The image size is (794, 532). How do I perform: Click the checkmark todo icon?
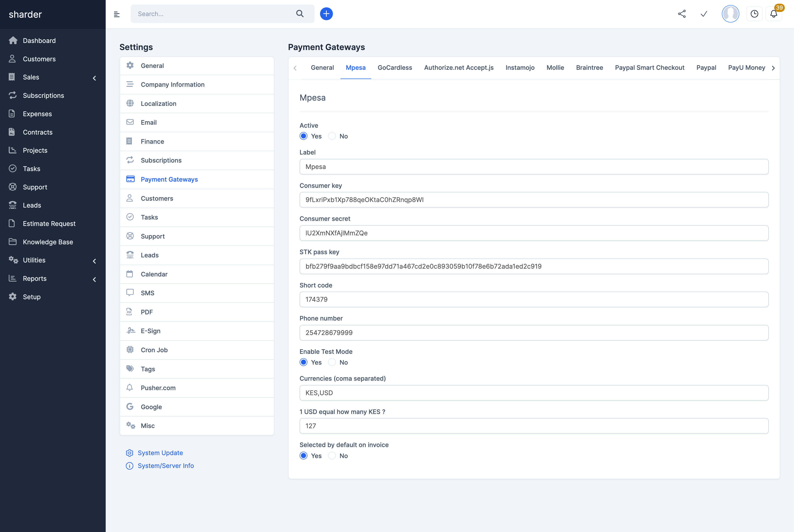tap(704, 14)
